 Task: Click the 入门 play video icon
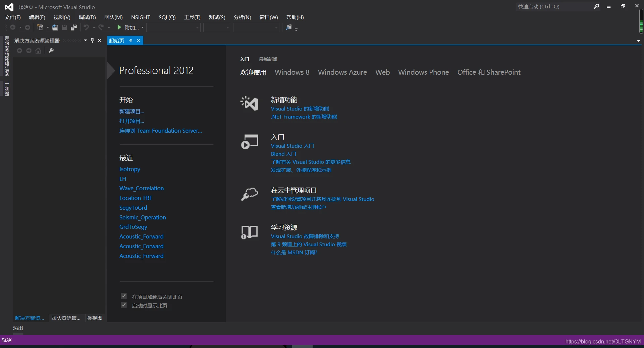click(x=249, y=141)
